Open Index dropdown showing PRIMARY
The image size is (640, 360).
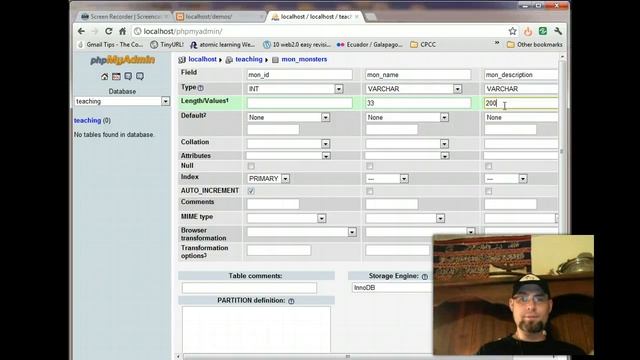pyautogui.click(x=268, y=179)
